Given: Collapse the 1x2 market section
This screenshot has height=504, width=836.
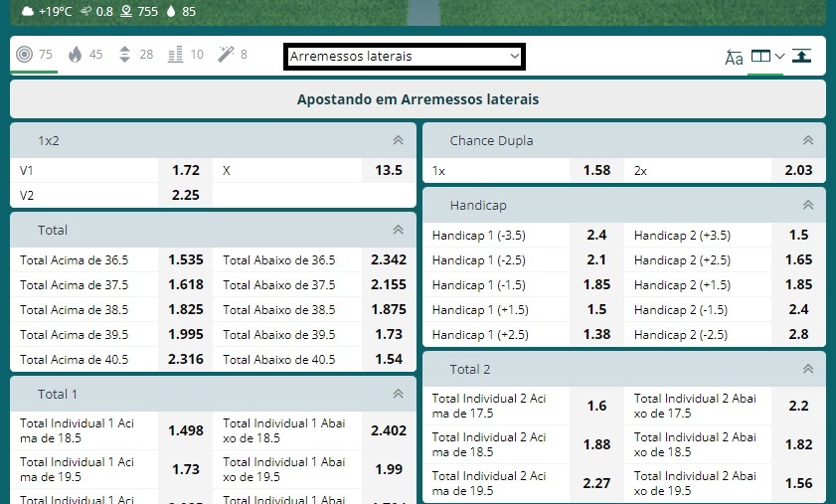Looking at the screenshot, I should tap(398, 141).
